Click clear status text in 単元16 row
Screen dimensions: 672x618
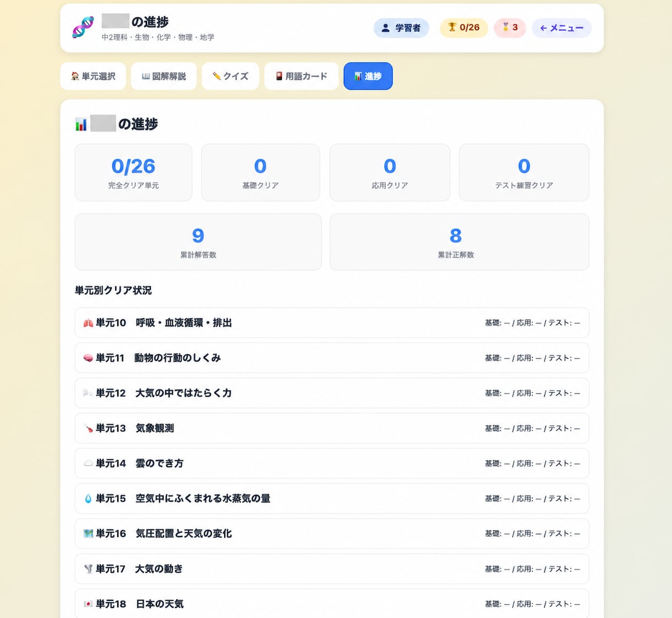pos(532,534)
